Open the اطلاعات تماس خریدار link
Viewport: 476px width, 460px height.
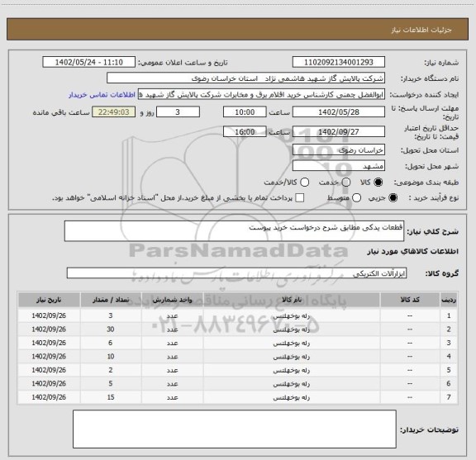102,95
